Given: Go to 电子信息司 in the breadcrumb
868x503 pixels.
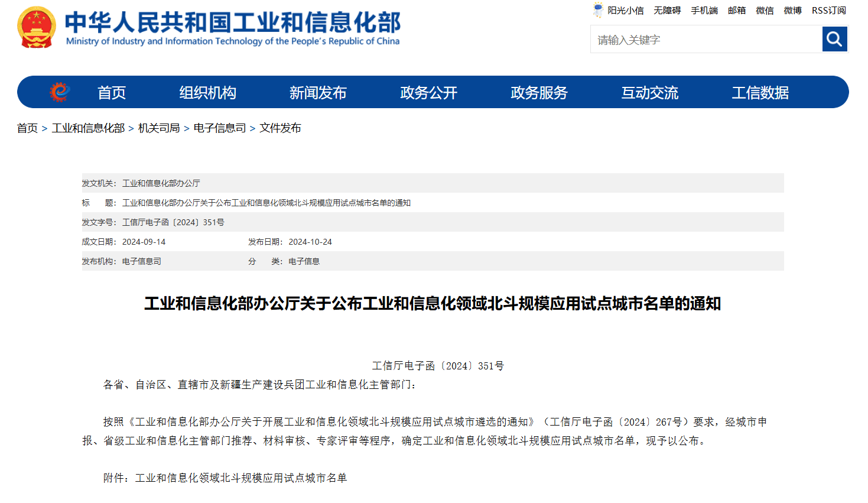Looking at the screenshot, I should coord(220,128).
